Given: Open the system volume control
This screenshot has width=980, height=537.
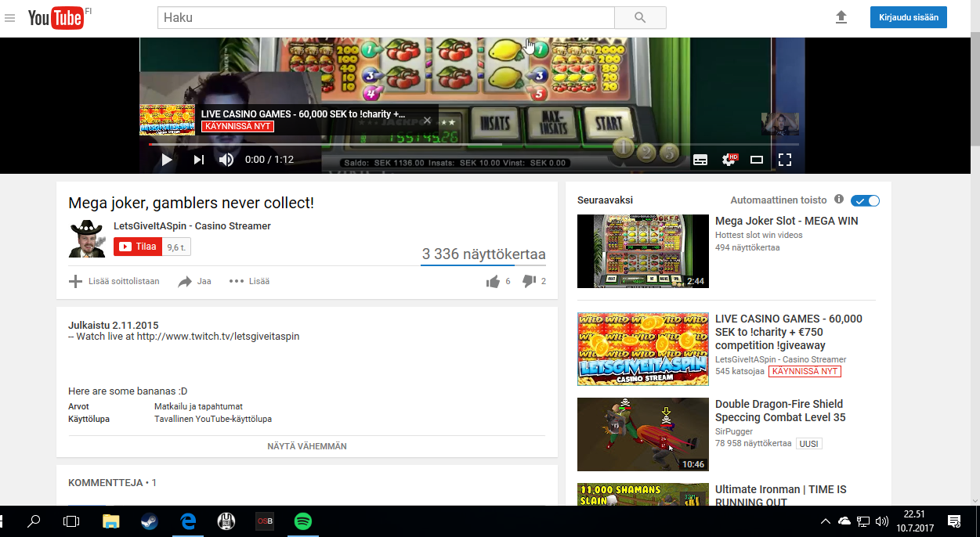Looking at the screenshot, I should pyautogui.click(x=881, y=521).
